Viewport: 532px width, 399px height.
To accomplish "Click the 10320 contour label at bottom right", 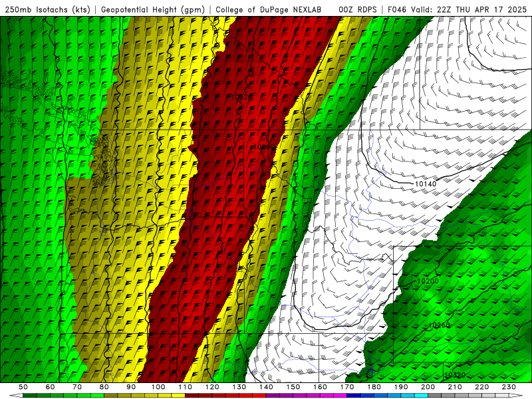I will (x=455, y=375).
